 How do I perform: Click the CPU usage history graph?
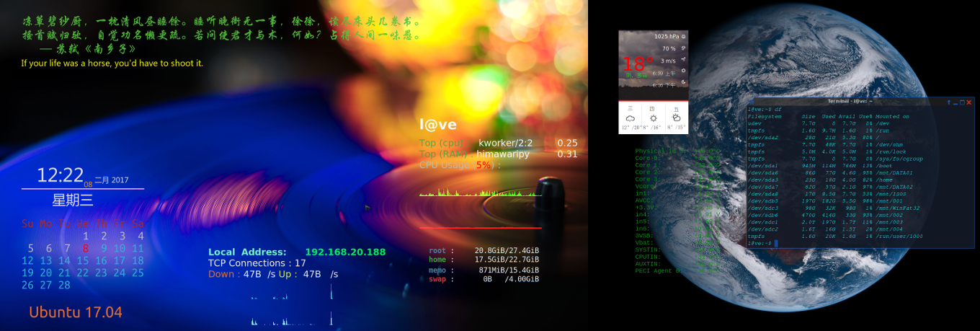(479, 191)
